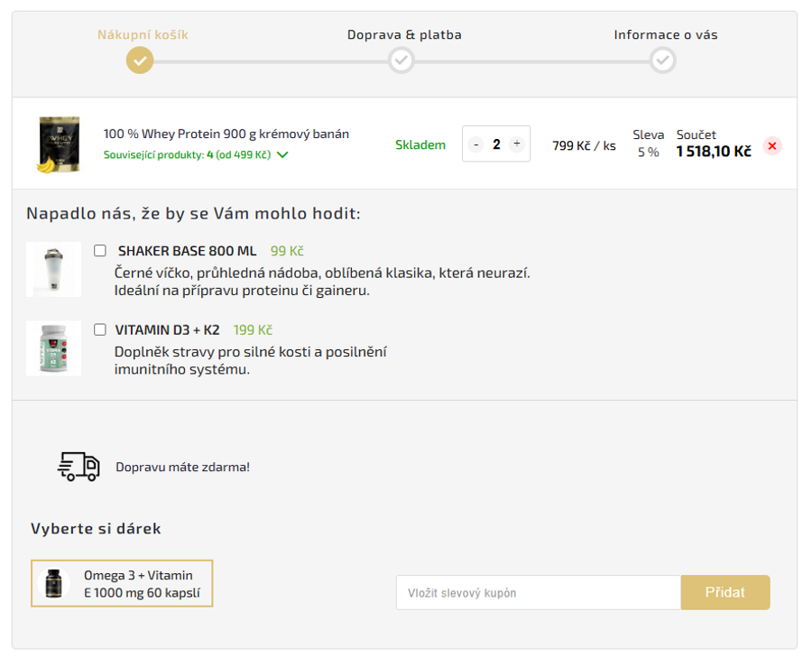The height and width of the screenshot is (658, 812).
Task: Increase quantity with the plus button
Action: point(516,144)
